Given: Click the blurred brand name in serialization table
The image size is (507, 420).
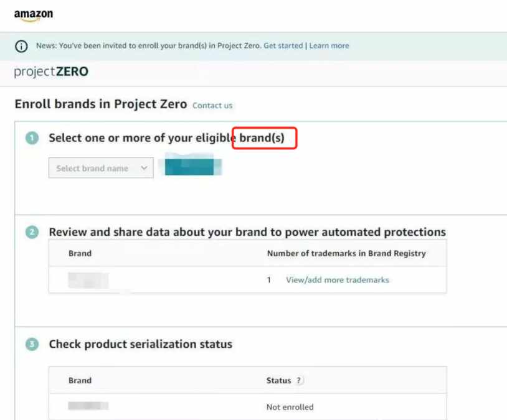Looking at the screenshot, I should point(88,406).
